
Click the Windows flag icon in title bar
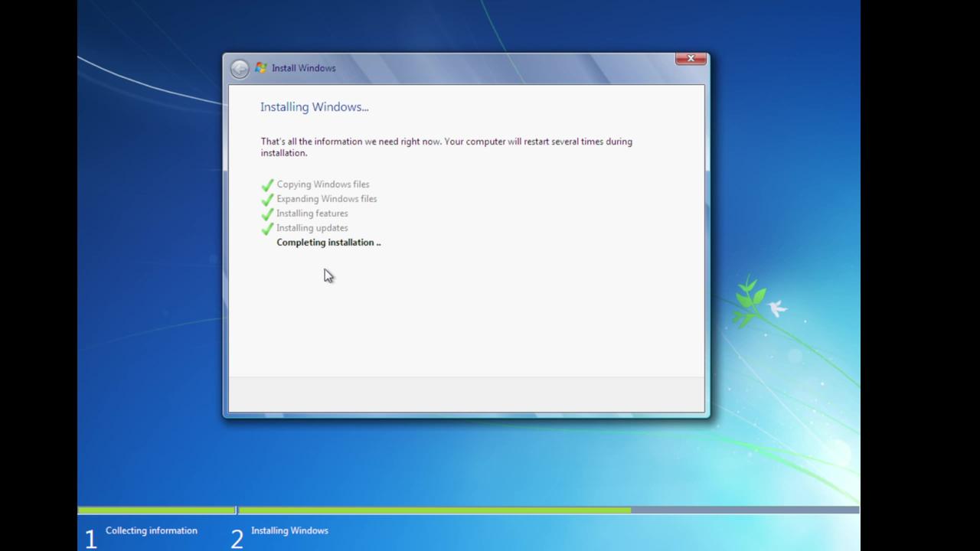pos(260,67)
